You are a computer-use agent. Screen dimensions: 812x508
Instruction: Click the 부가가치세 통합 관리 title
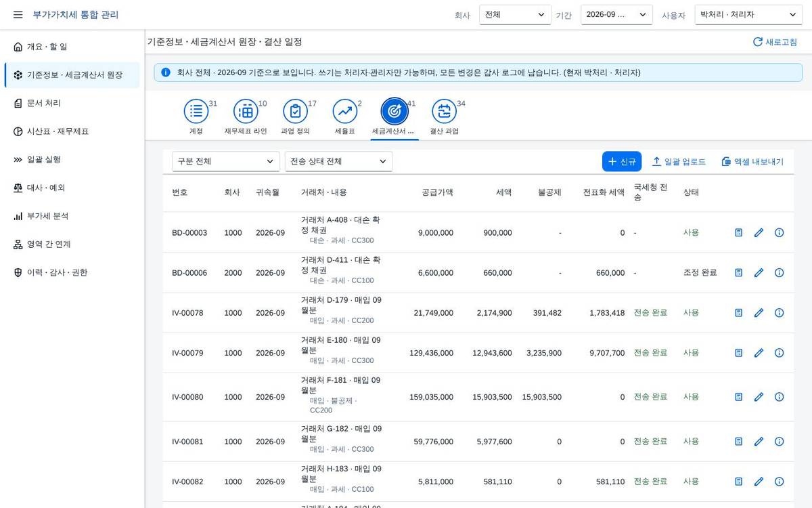(x=76, y=14)
